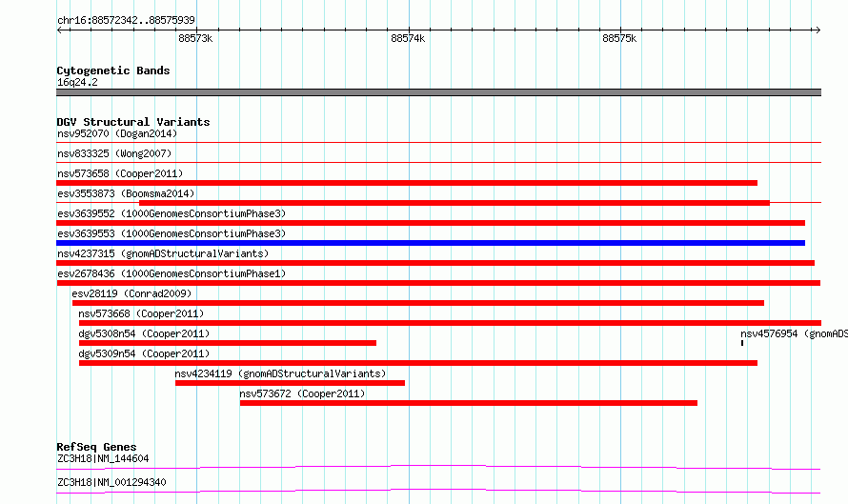Click the left arrow of the ruler
848x504 pixels.
pyautogui.click(x=59, y=30)
